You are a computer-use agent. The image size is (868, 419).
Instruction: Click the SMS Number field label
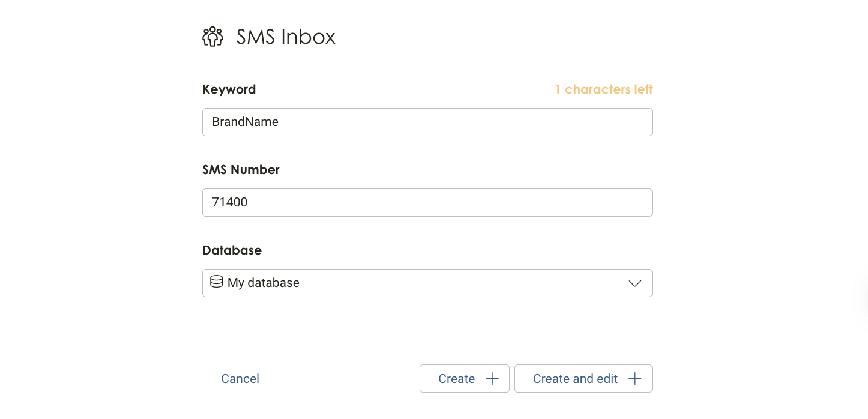point(241,170)
